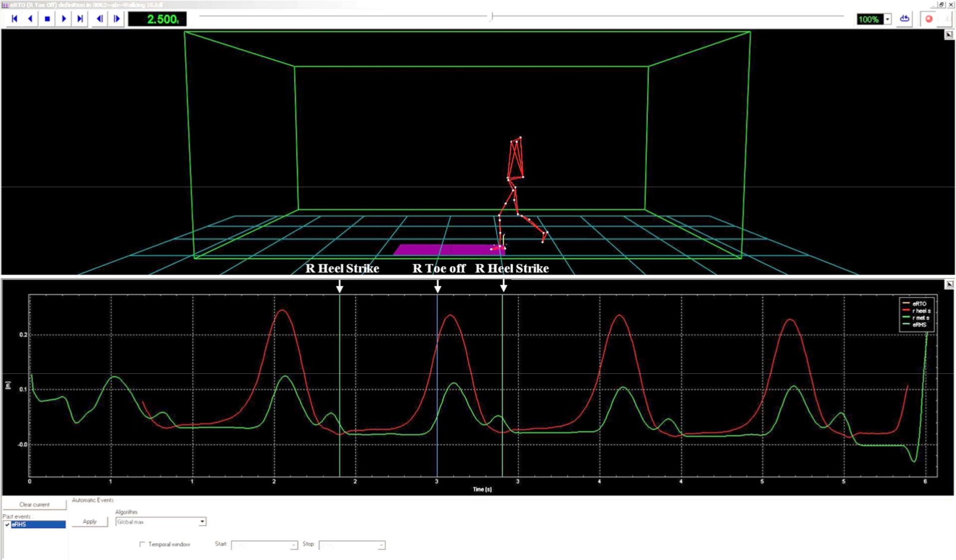Click the 3D view corner expand icon

[949, 34]
